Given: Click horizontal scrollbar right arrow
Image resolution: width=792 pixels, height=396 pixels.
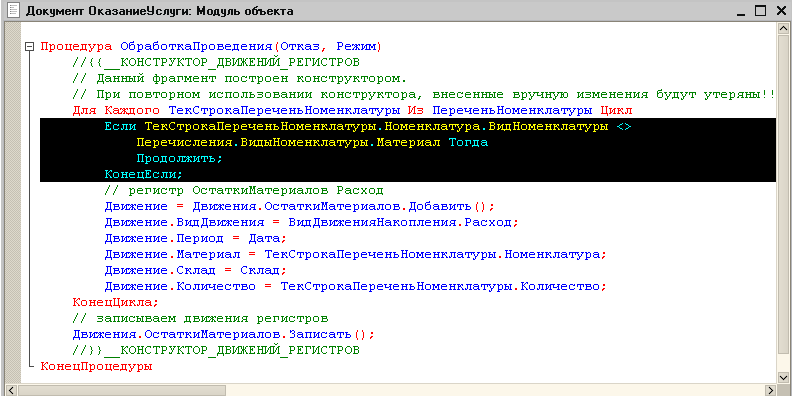Looking at the screenshot, I should tap(770, 390).
